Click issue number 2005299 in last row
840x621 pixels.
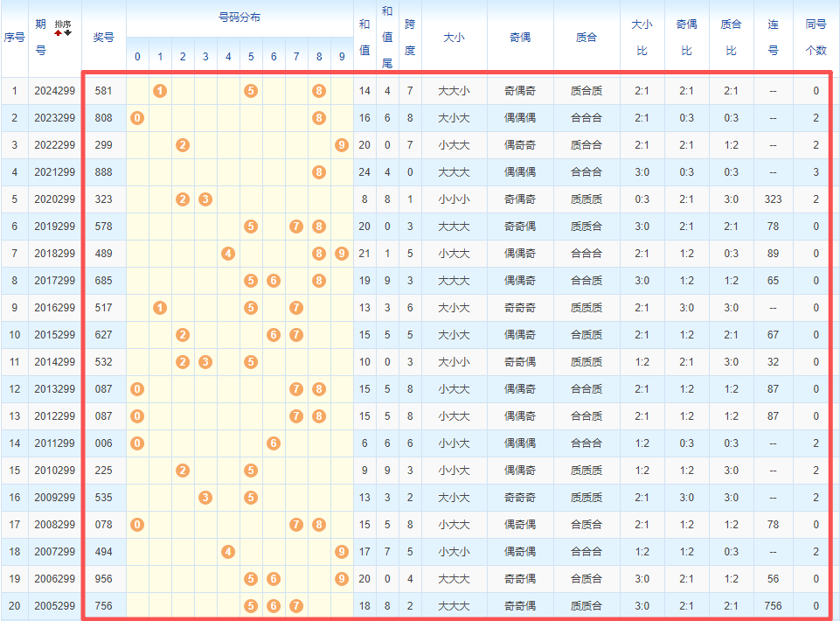[54, 606]
